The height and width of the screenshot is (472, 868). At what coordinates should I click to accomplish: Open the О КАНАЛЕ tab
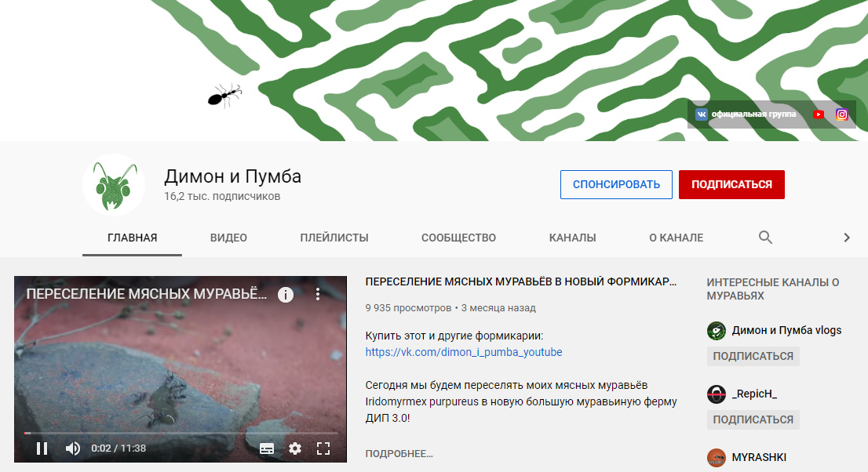pos(676,238)
